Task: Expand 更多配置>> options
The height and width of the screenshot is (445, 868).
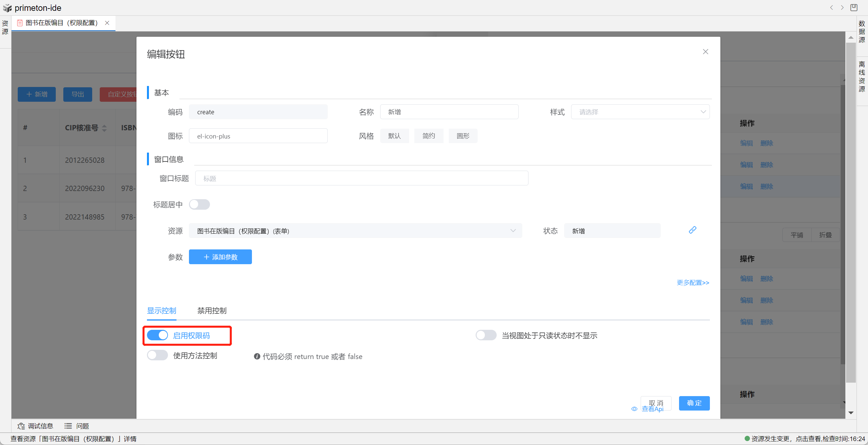Action: coord(693,283)
